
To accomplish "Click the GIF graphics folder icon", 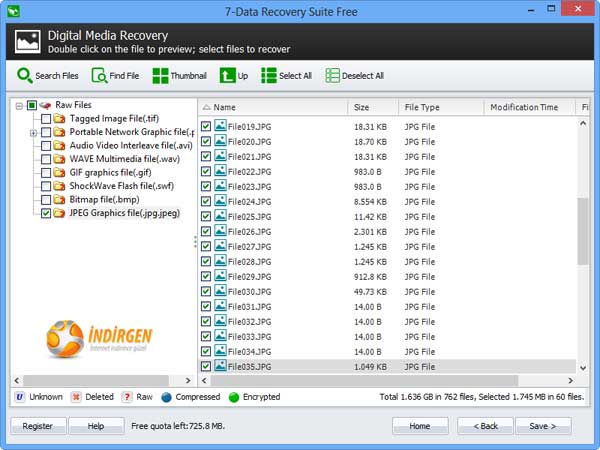I will tap(59, 173).
